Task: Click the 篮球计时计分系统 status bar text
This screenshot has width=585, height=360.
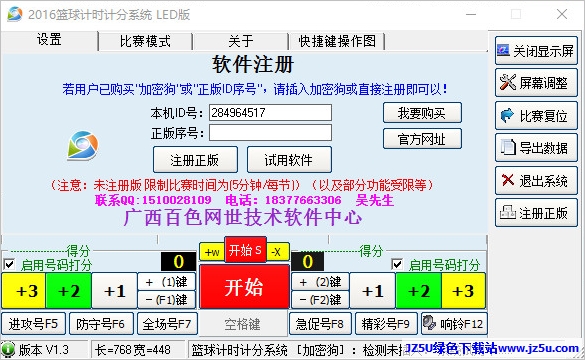Action: (240, 350)
